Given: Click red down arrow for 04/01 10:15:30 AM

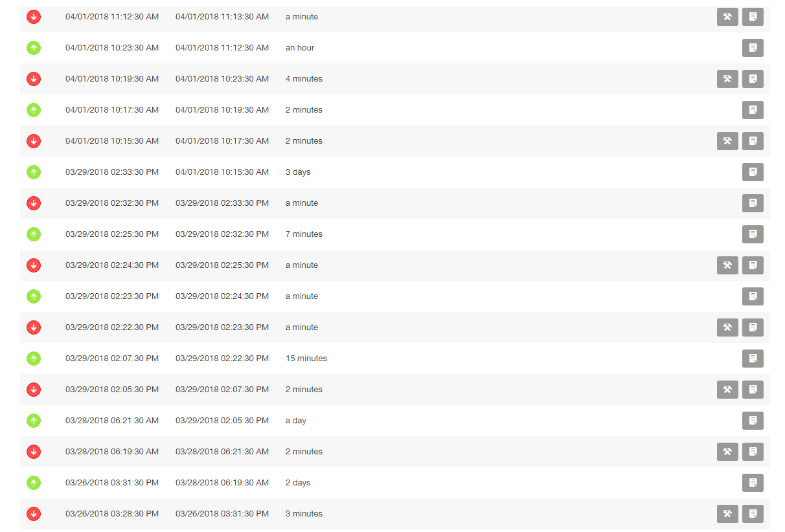Looking at the screenshot, I should pos(34,141).
